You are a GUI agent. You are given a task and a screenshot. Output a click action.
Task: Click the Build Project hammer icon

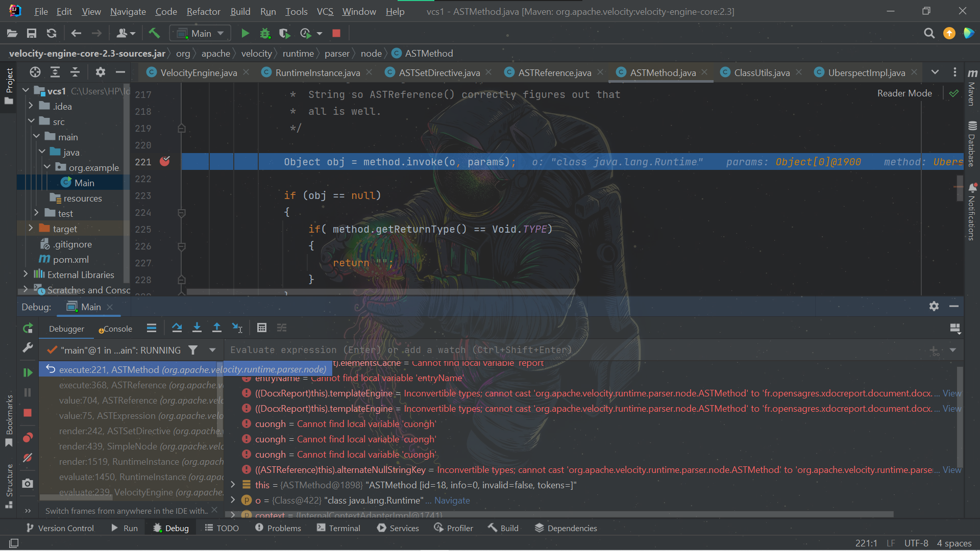[154, 34]
